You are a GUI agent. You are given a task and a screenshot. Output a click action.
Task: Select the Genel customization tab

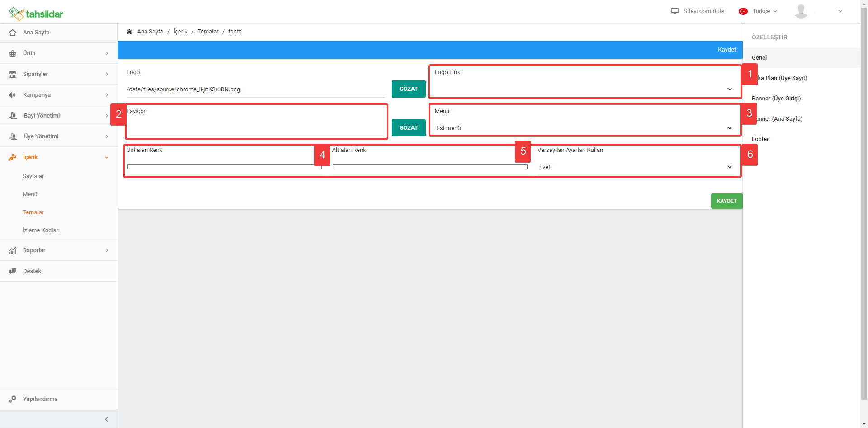(802, 58)
